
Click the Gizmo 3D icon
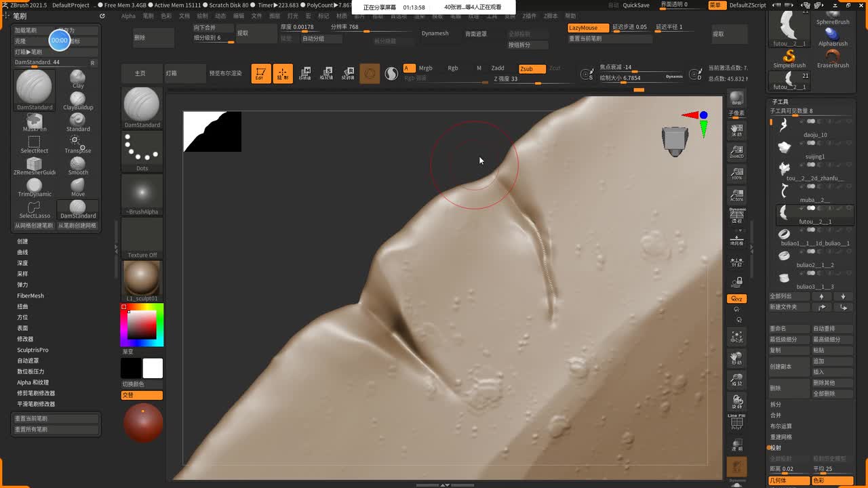[370, 73]
